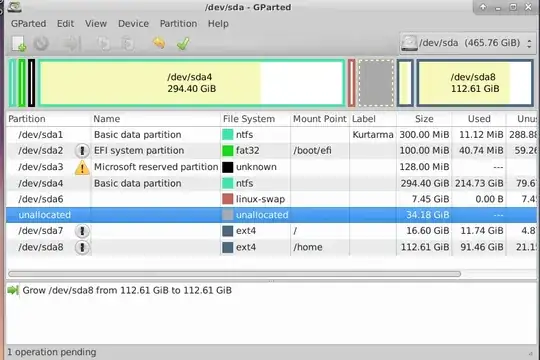Select the /dev/sda6 partition row
Screen dimensions: 540x360
pos(271,199)
